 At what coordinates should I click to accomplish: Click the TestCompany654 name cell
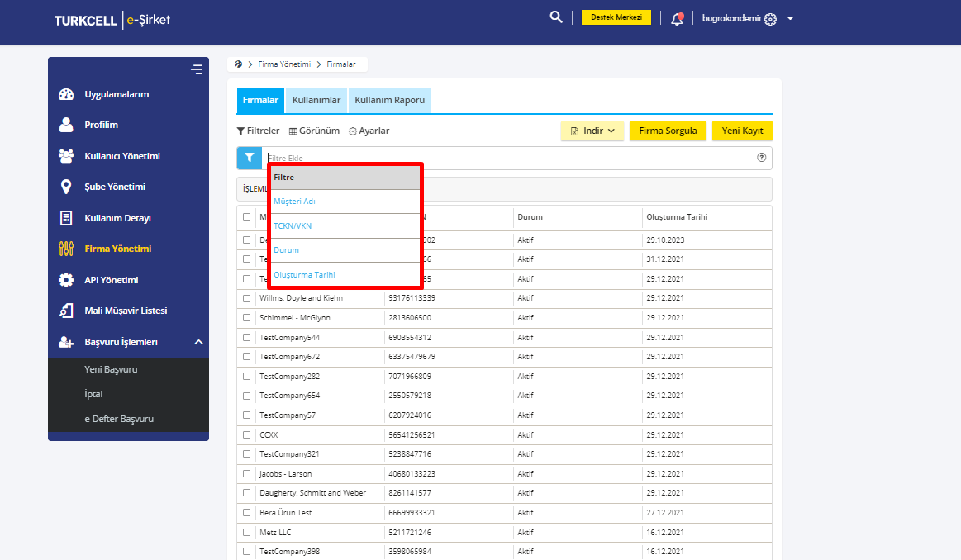click(x=289, y=395)
